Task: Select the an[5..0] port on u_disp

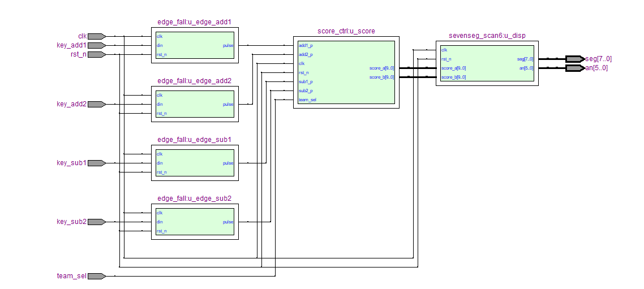Action: click(x=526, y=68)
